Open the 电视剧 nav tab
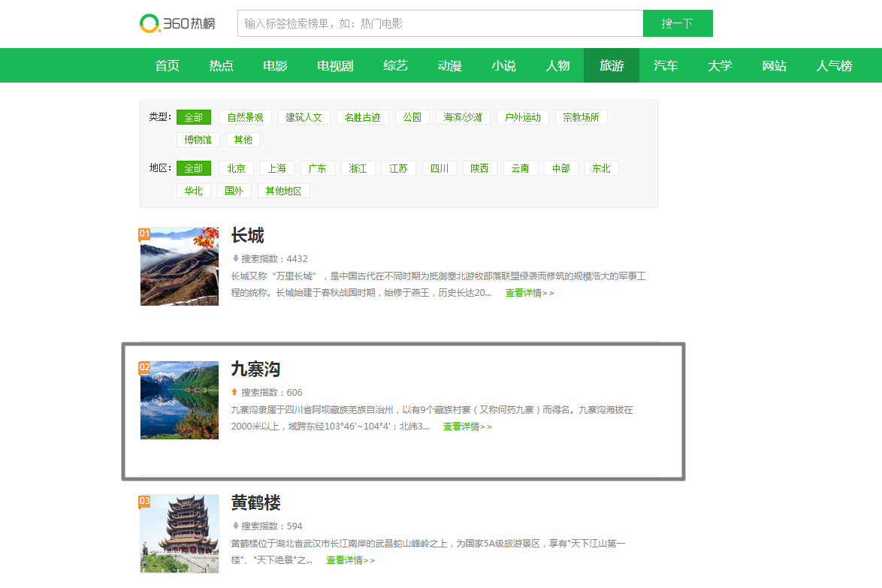Viewport: 882px width, 588px height. pyautogui.click(x=334, y=66)
